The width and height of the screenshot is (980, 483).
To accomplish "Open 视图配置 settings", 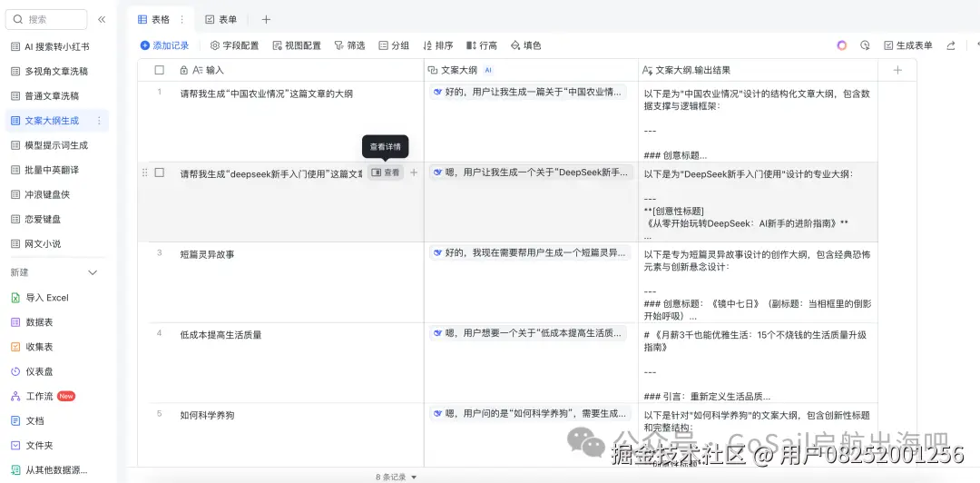I will coord(297,45).
